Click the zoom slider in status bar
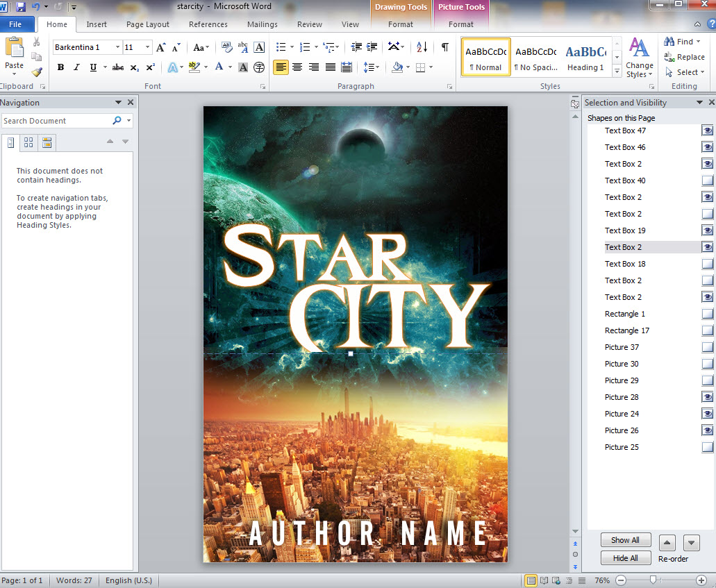Image resolution: width=716 pixels, height=588 pixels. click(653, 580)
